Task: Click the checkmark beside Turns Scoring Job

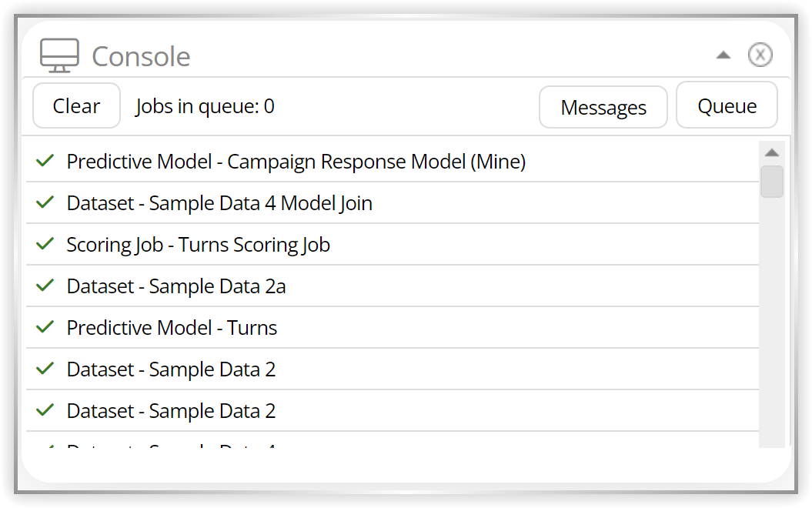Action: tap(45, 244)
